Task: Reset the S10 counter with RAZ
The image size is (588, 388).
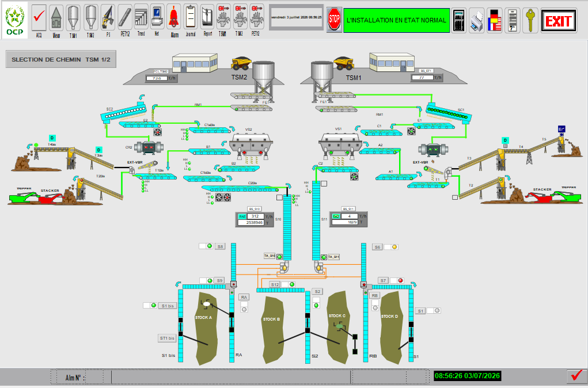Action: click(242, 216)
